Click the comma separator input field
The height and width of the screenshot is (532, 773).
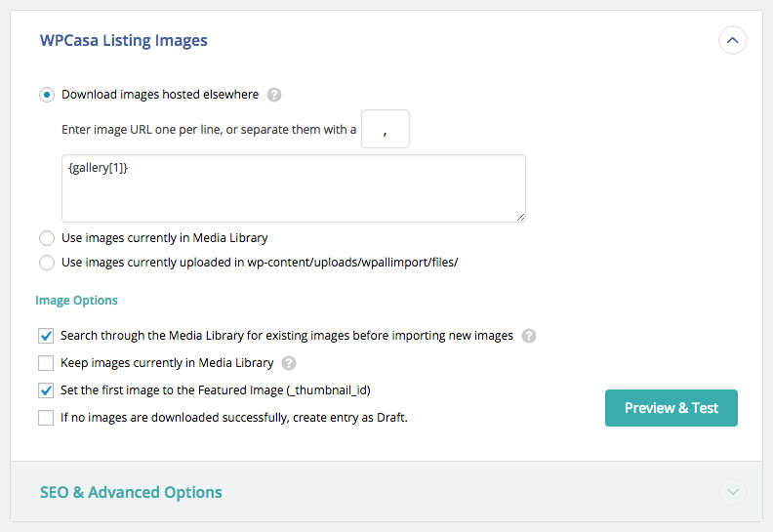pos(385,129)
